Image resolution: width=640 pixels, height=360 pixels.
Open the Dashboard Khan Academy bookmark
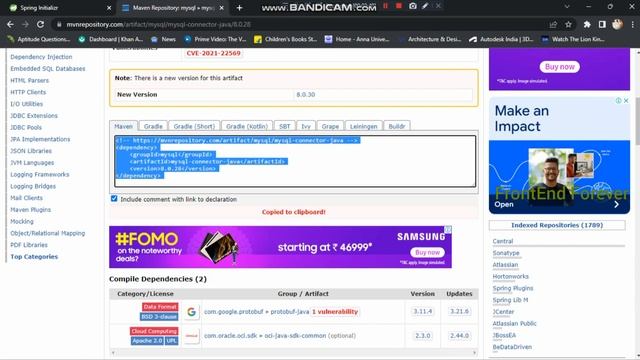click(x=110, y=39)
